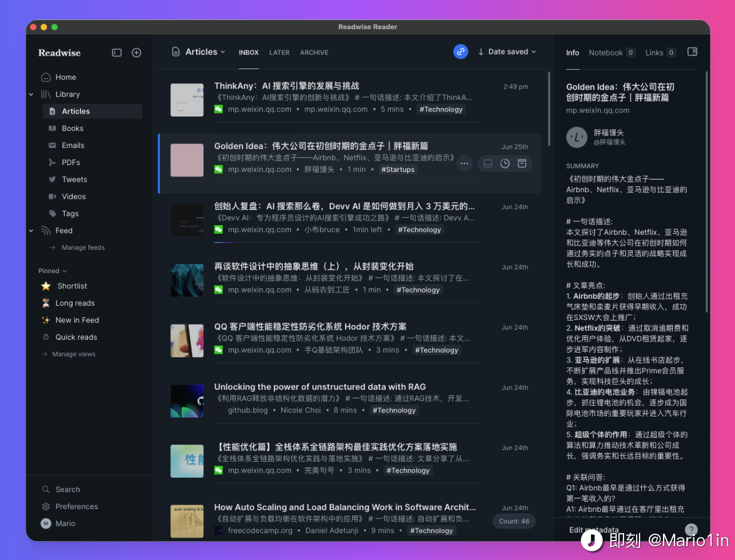
Task: Open How Auto Scaling and Load Balancing article
Action: (345, 507)
